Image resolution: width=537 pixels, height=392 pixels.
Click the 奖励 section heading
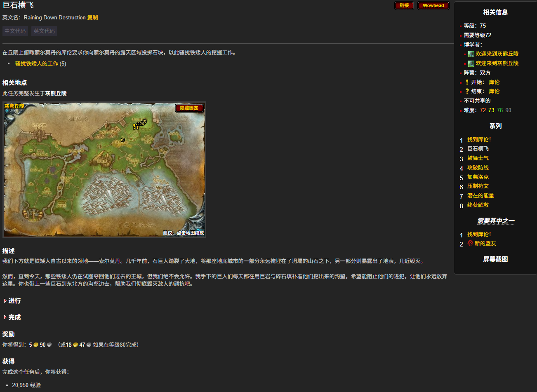pyautogui.click(x=8, y=334)
